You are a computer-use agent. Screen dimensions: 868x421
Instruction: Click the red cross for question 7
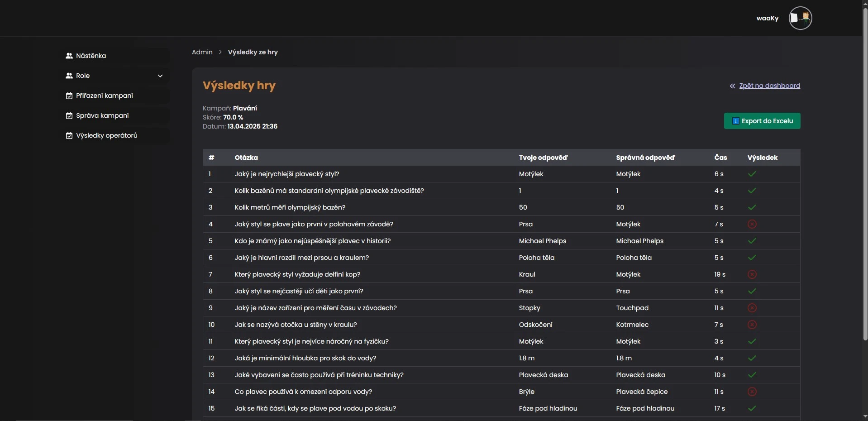[x=752, y=274]
